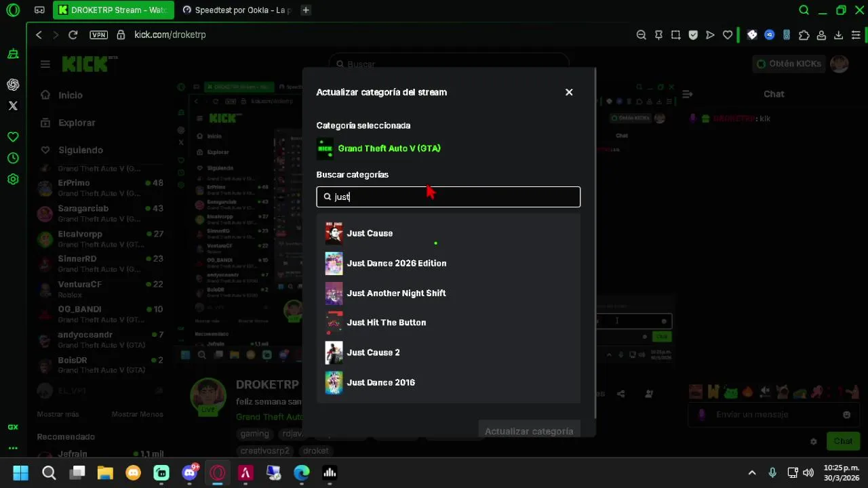Select Just Cause category result
868x488 pixels.
pos(448,233)
